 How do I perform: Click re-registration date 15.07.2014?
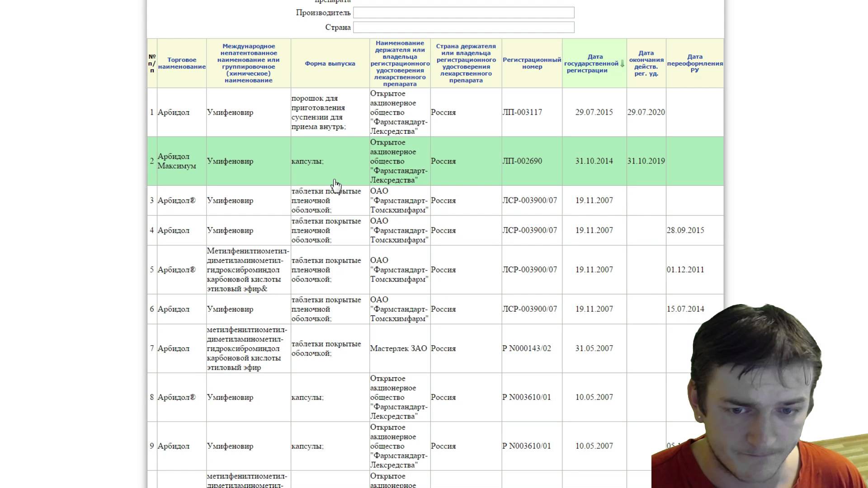coord(685,309)
